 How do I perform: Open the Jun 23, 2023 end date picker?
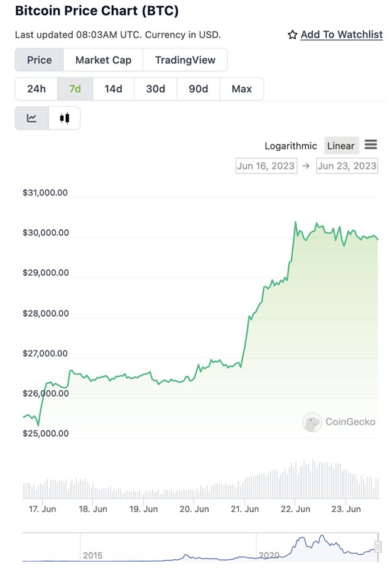tap(347, 166)
